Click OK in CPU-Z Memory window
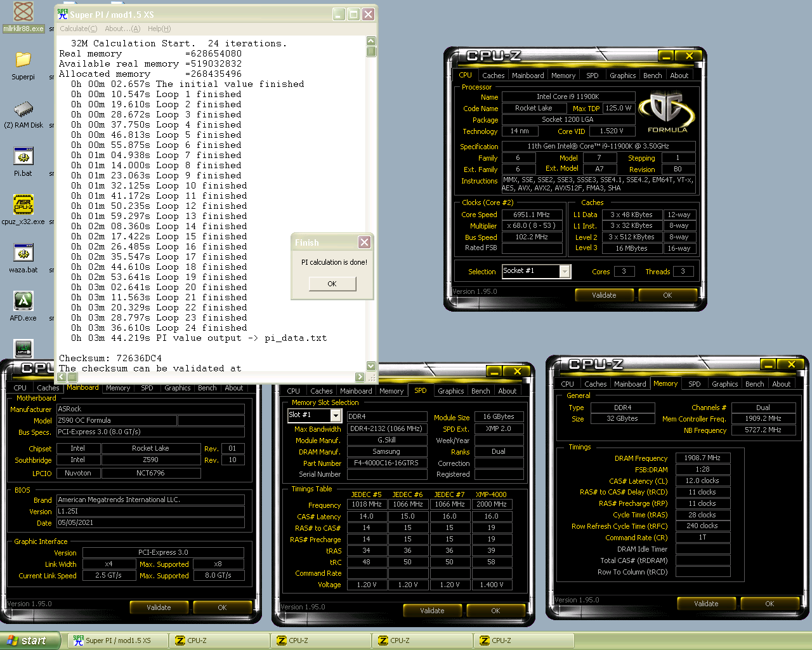This screenshot has height=650, width=812. click(x=769, y=604)
